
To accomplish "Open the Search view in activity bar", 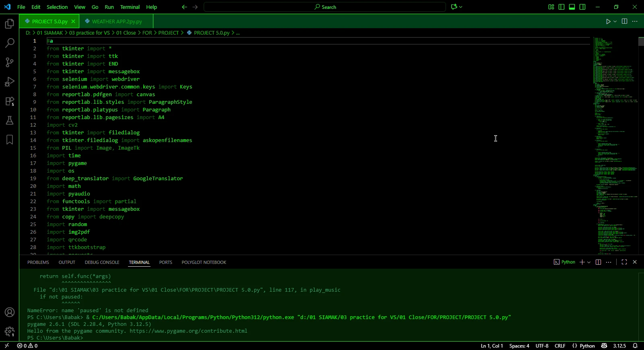I will click(x=10, y=43).
